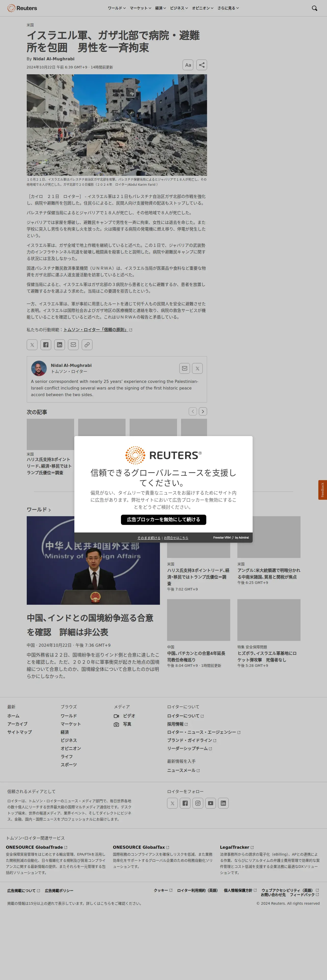Open Feedback tab on right edge
The image size is (327, 980).
coord(322,490)
